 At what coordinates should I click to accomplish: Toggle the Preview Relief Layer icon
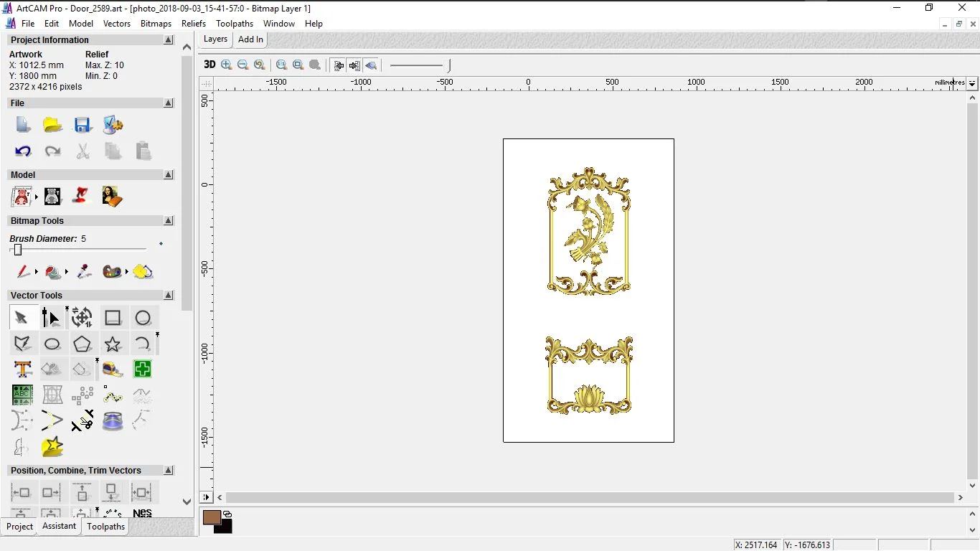pyautogui.click(x=371, y=65)
